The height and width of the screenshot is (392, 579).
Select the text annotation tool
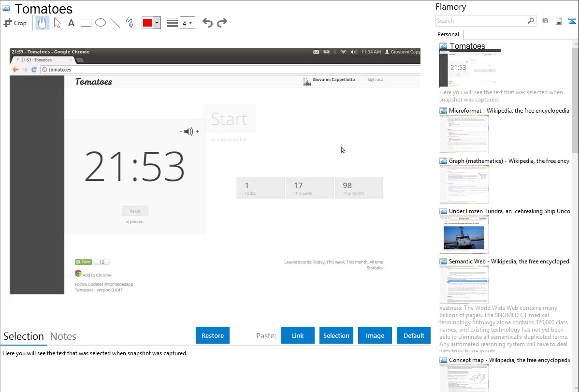71,23
